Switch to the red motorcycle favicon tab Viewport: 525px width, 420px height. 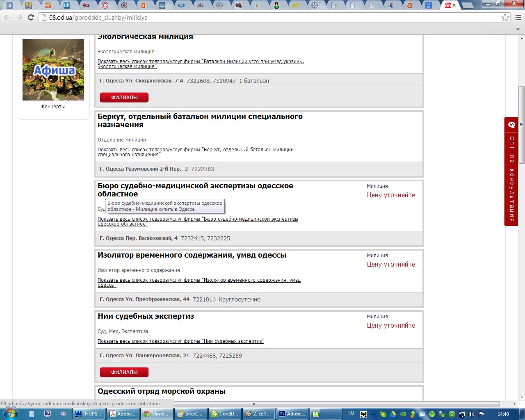86,5
